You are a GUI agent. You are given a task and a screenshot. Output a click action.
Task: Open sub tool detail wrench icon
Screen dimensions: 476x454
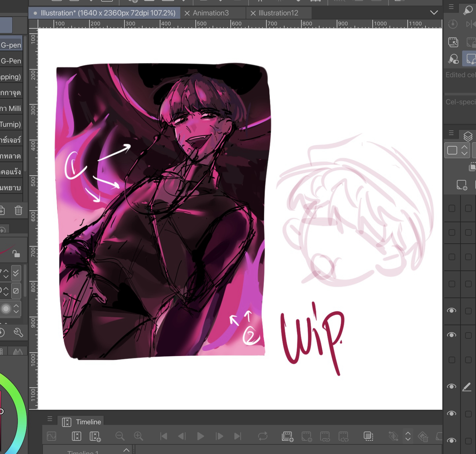[x=18, y=332]
